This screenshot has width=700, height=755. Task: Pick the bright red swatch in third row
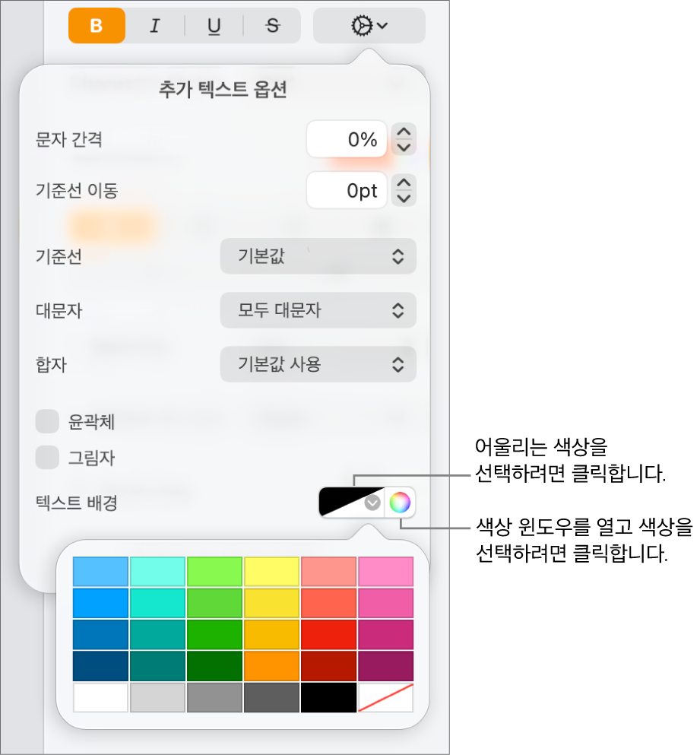329,635
